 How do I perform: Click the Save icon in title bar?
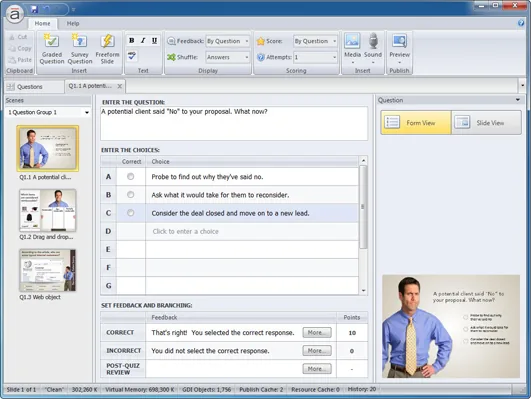point(34,9)
